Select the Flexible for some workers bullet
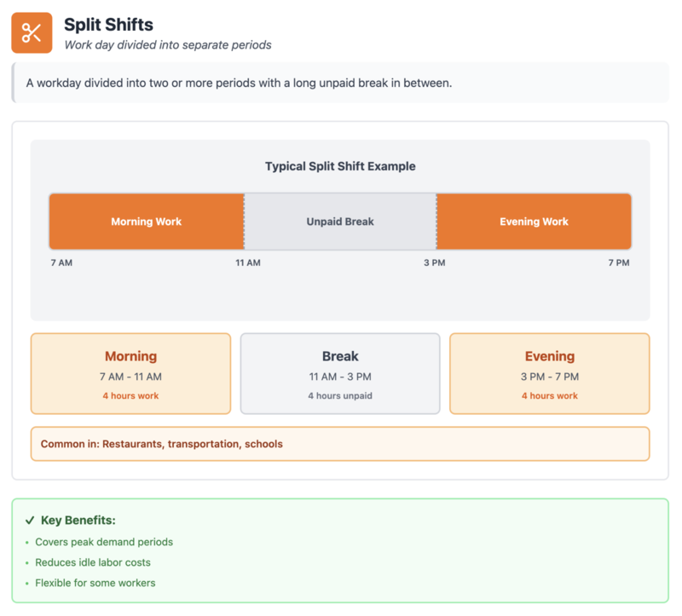 point(98,583)
